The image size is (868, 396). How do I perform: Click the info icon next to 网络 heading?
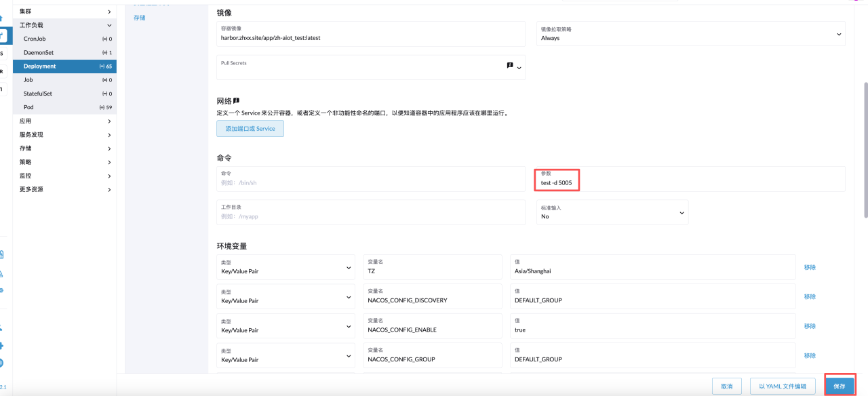[x=237, y=100]
